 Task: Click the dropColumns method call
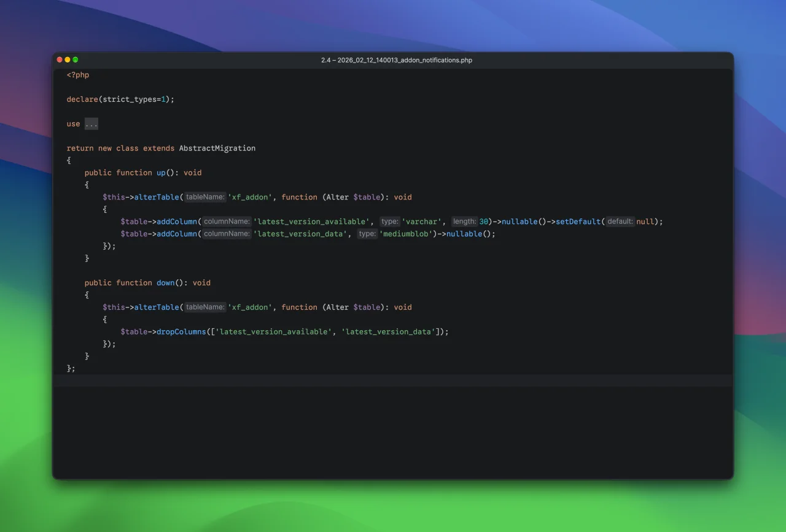click(181, 332)
